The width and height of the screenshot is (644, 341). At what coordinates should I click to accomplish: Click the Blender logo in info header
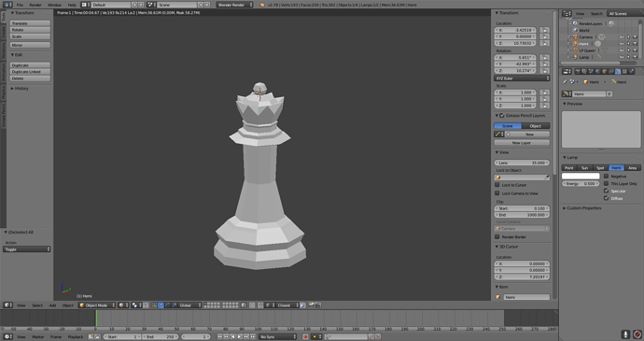pos(262,5)
